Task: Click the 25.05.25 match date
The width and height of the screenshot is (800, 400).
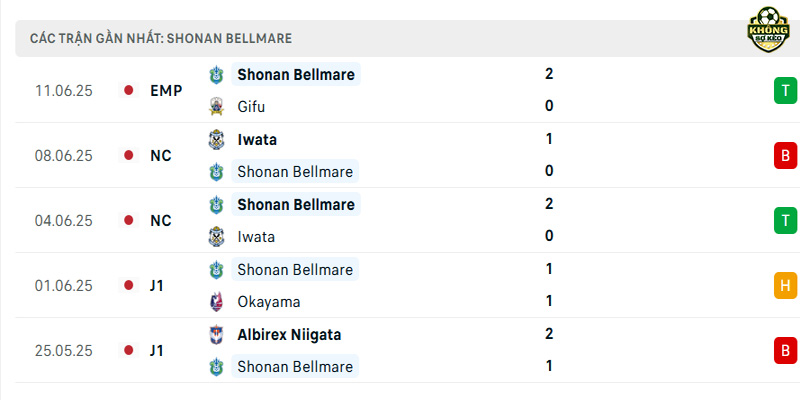Action: pos(64,351)
